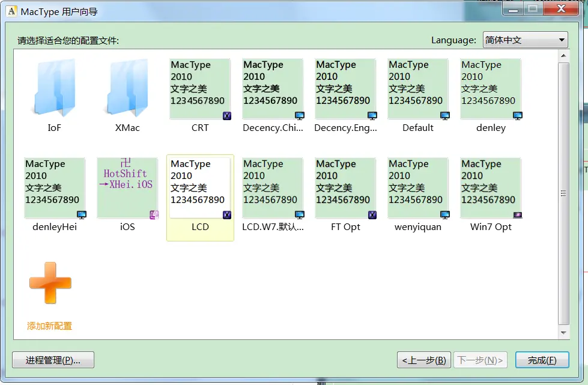Open the Language dropdown (简体中文)
The image size is (588, 385).
click(525, 40)
